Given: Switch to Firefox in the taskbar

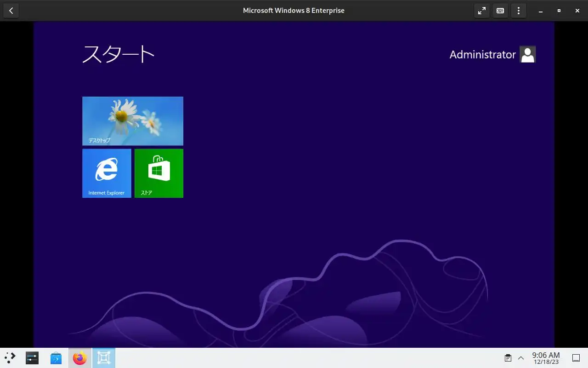Looking at the screenshot, I should coord(80,358).
